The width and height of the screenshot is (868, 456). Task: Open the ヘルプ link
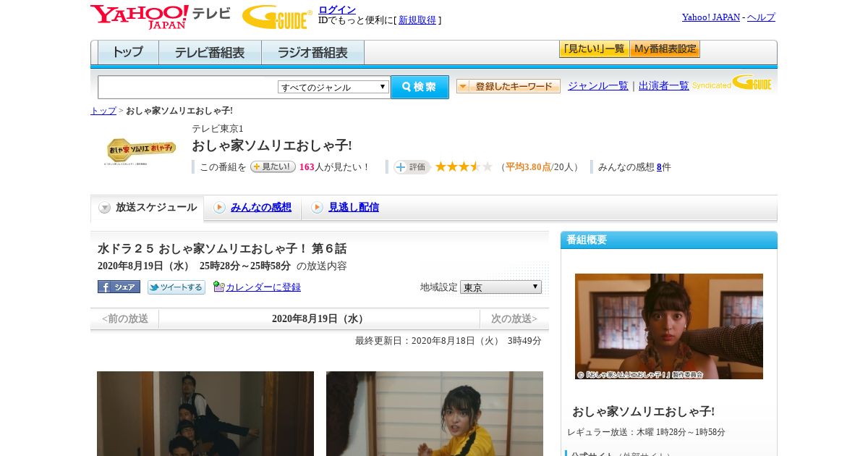pos(761,17)
